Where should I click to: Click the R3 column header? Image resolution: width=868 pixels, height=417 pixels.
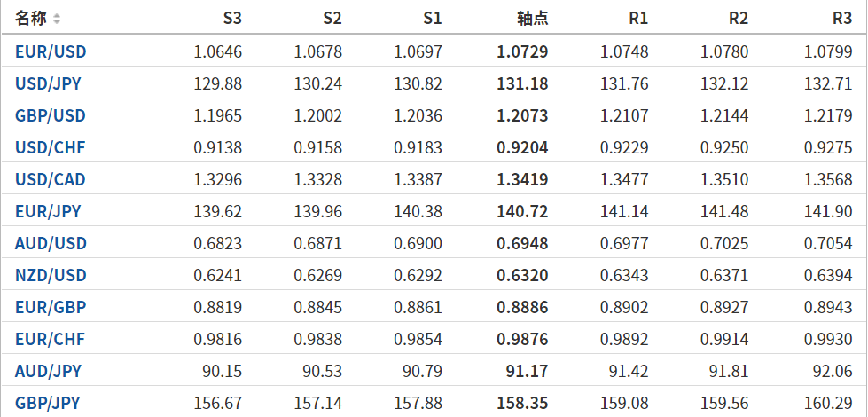[x=842, y=19]
